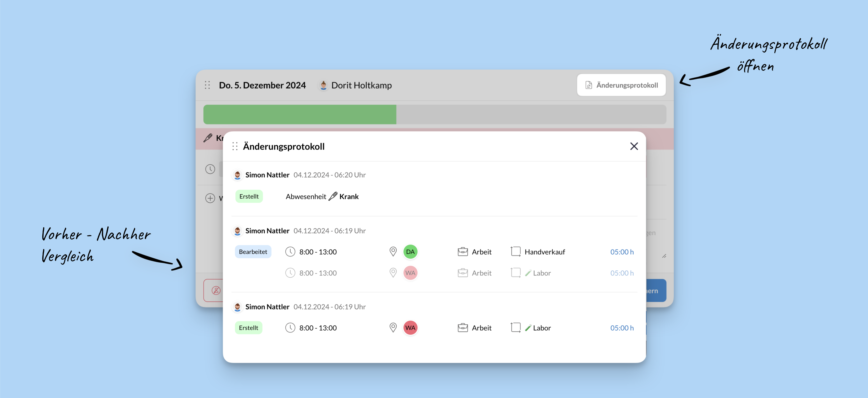
Task: Close the Änderungsprotokoll dialog
Action: (x=634, y=146)
